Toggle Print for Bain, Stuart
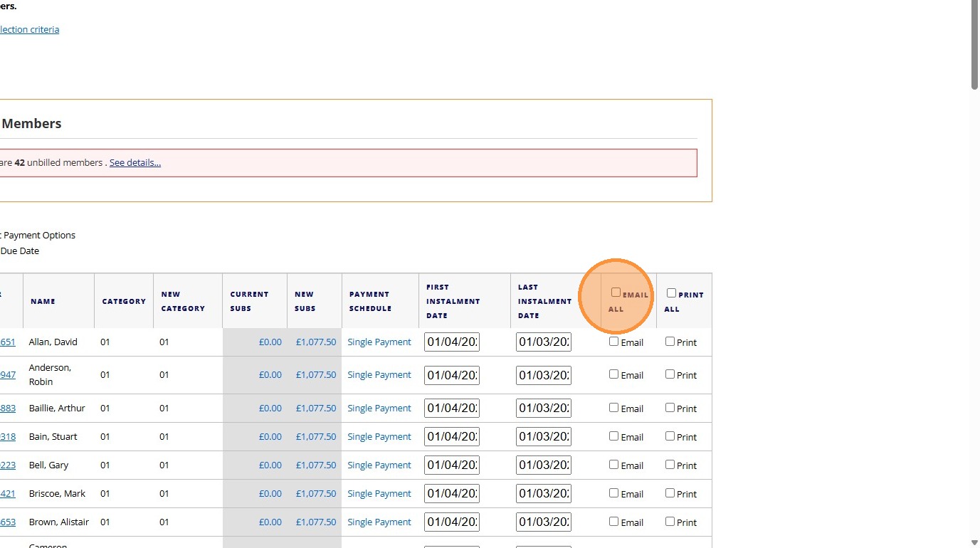 click(670, 436)
